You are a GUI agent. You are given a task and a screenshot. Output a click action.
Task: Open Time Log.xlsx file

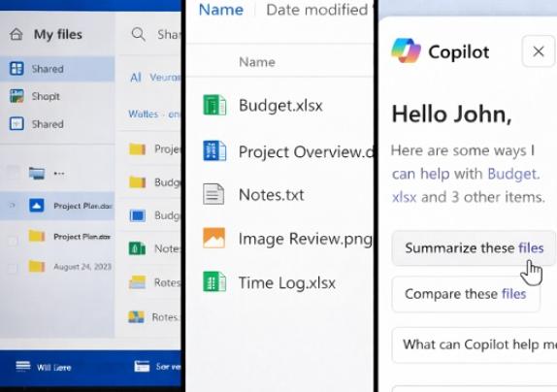(x=287, y=283)
